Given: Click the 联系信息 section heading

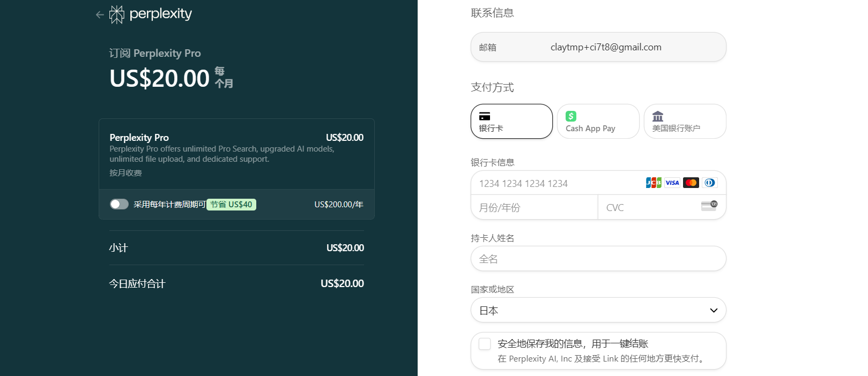Looking at the screenshot, I should (x=493, y=13).
